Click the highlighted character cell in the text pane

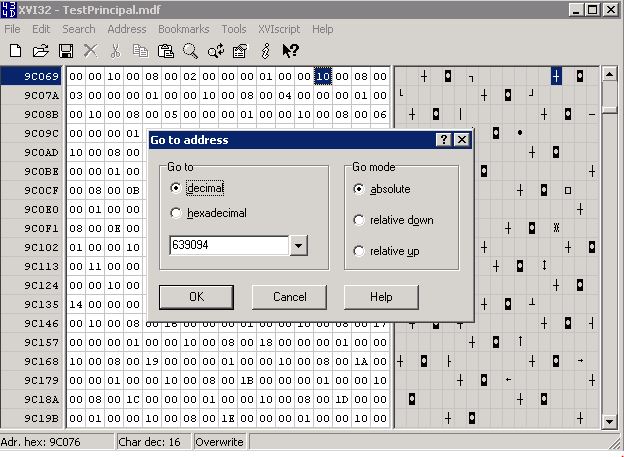pyautogui.click(x=556, y=76)
